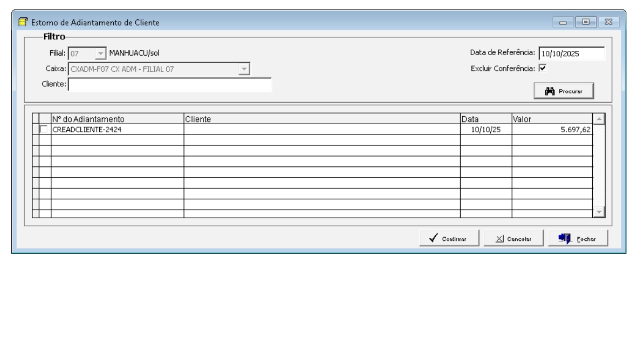This screenshot has width=644, height=350.
Task: Open the Filial dropdown arrow
Action: point(100,53)
